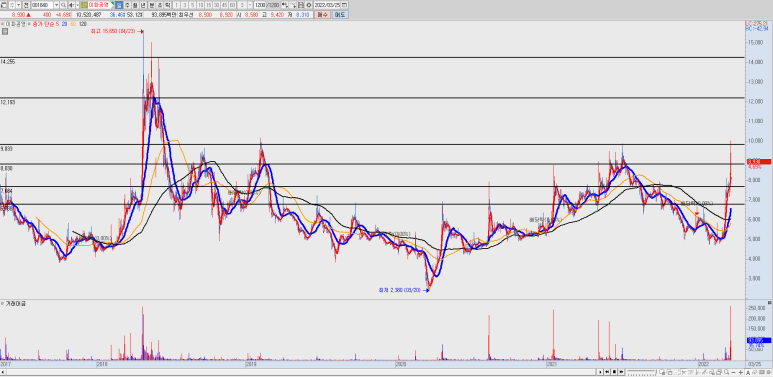
Task: Open the dropdown beside the number 3 field
Action: click(250, 4)
